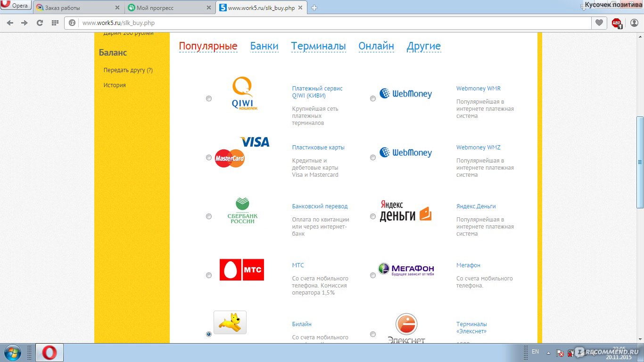Reload the page with the refresh icon
The width and height of the screenshot is (644, 362).
[40, 23]
